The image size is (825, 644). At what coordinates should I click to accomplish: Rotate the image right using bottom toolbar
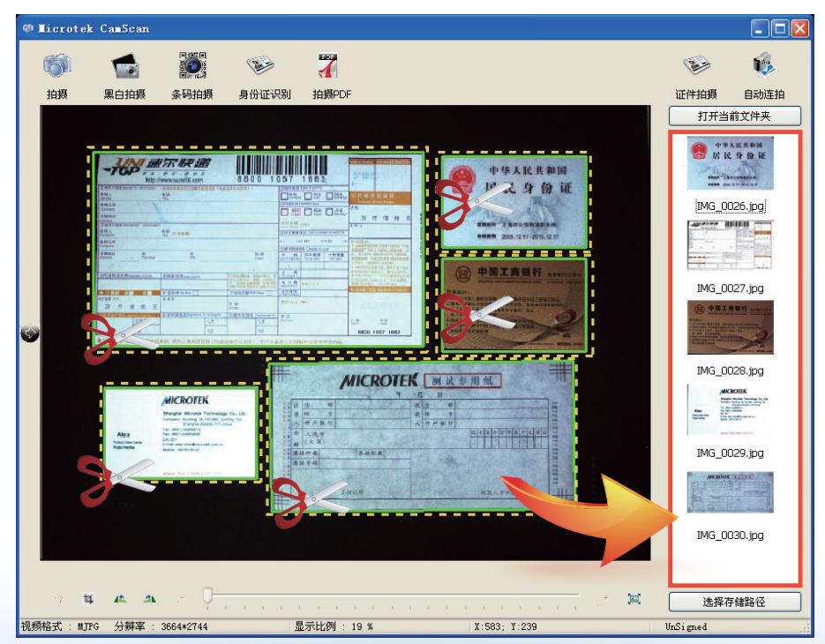pyautogui.click(x=150, y=599)
